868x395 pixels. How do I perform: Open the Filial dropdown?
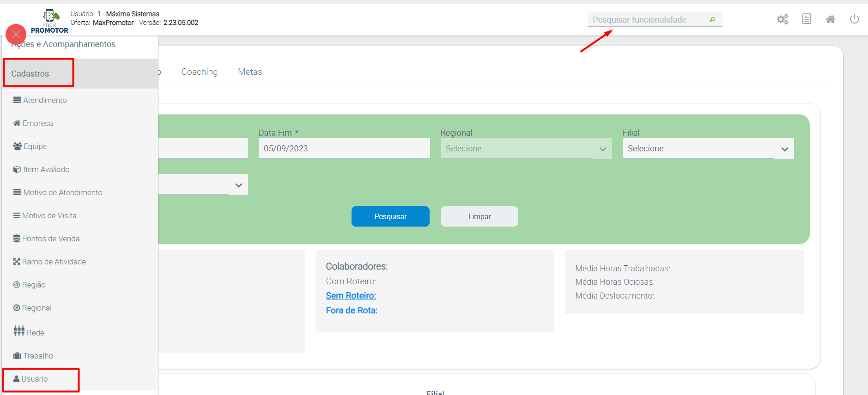coord(708,149)
